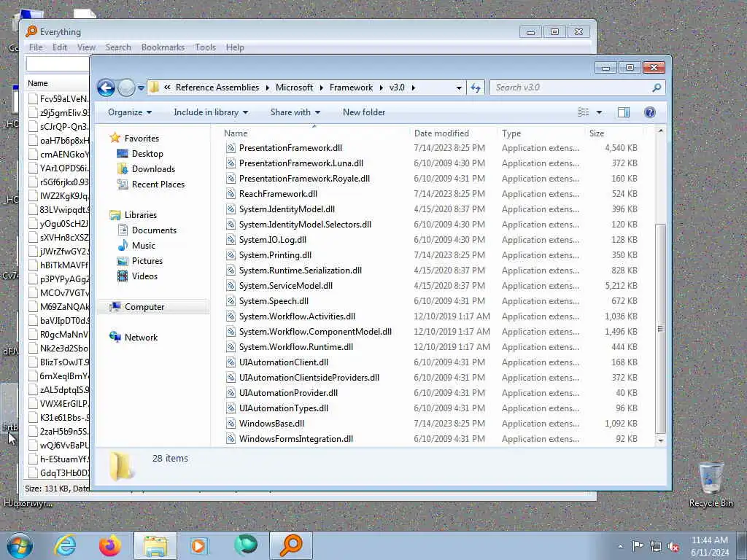Click the icon of ReachFramework.dll
The image size is (747, 560).
(x=231, y=194)
